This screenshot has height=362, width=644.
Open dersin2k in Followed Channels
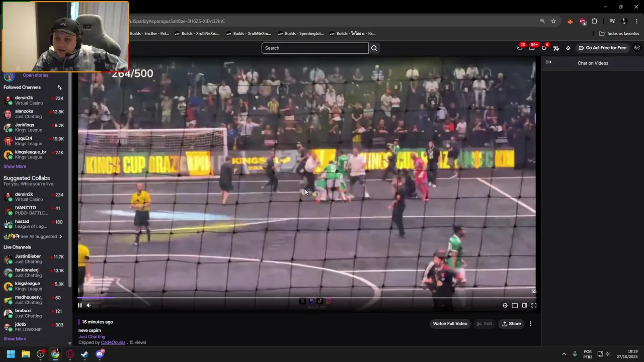pyautogui.click(x=34, y=101)
